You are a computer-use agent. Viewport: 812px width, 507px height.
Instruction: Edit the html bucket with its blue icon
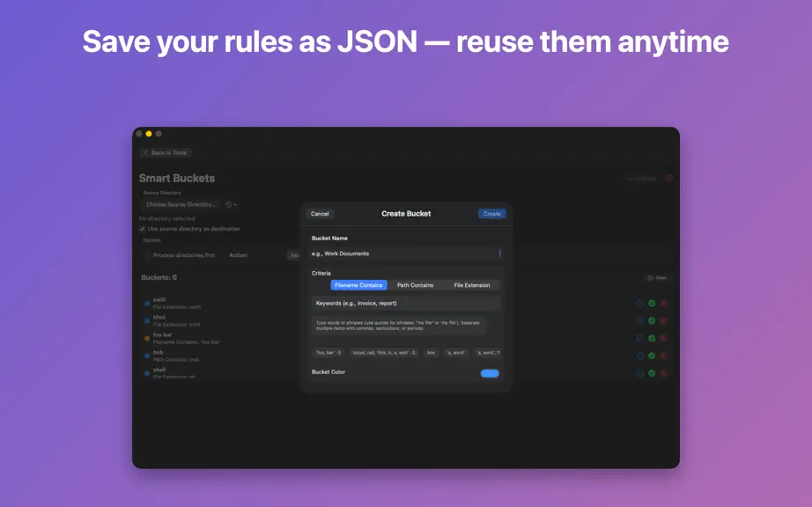click(640, 320)
